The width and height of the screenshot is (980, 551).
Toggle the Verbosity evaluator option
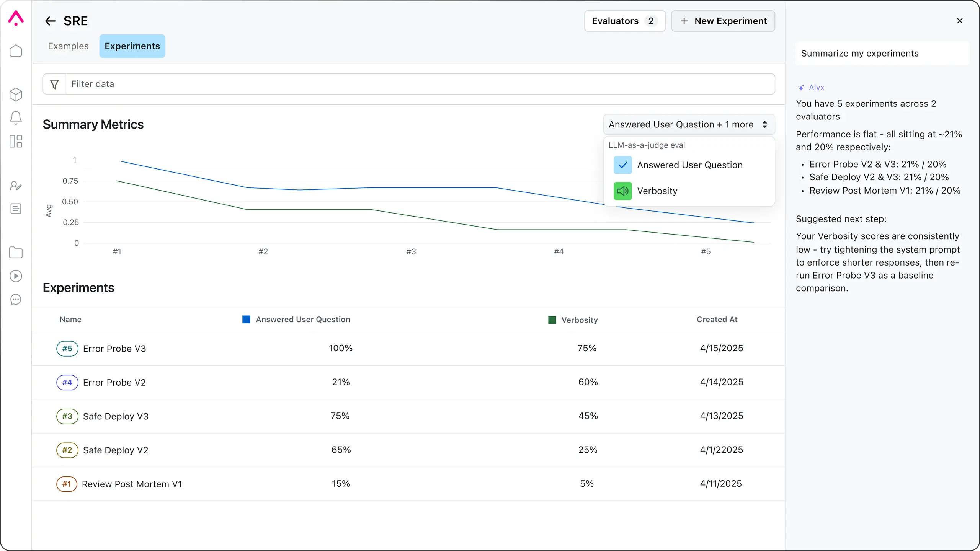[622, 191]
